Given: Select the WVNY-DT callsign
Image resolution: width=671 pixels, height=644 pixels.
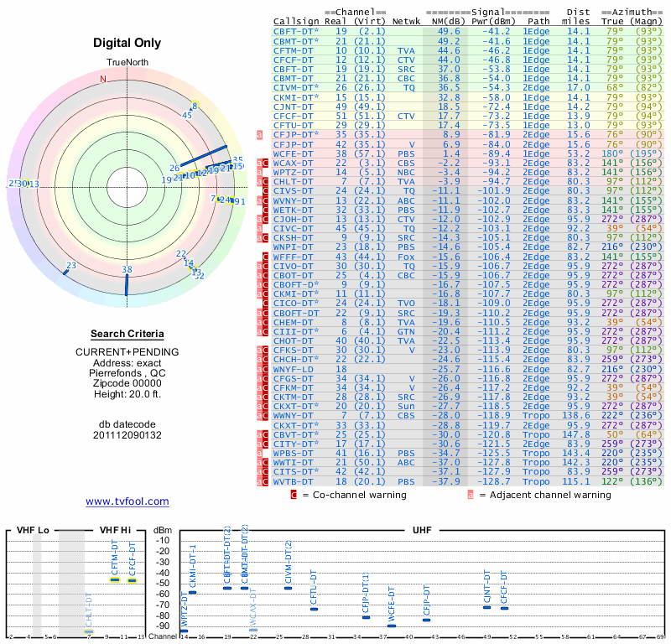Looking at the screenshot, I should click(x=293, y=200).
